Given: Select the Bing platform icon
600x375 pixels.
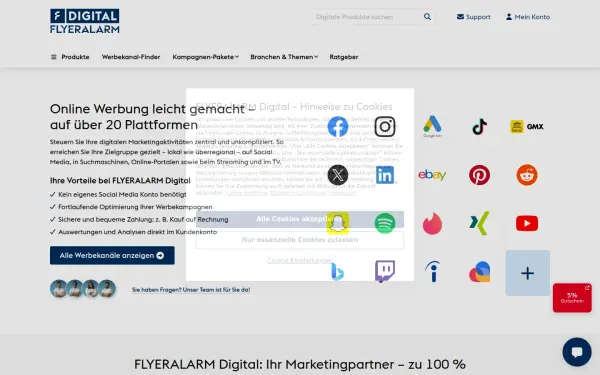Looking at the screenshot, I should [338, 272].
